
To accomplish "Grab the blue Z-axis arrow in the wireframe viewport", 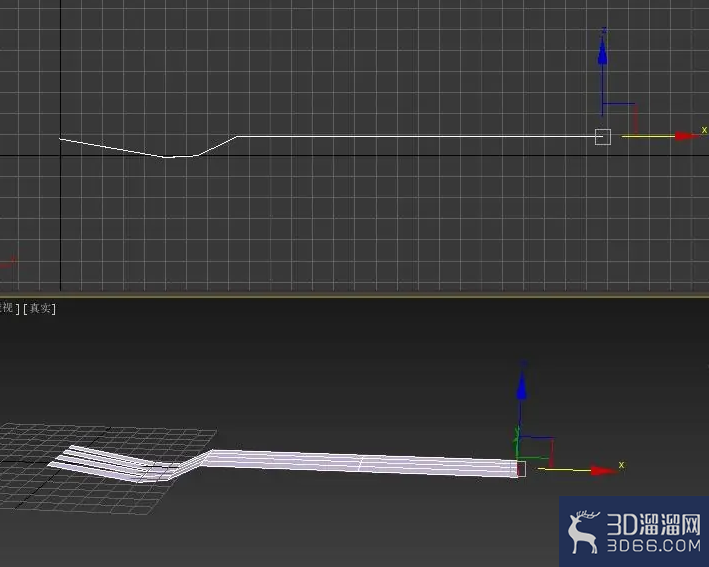I will 602,51.
